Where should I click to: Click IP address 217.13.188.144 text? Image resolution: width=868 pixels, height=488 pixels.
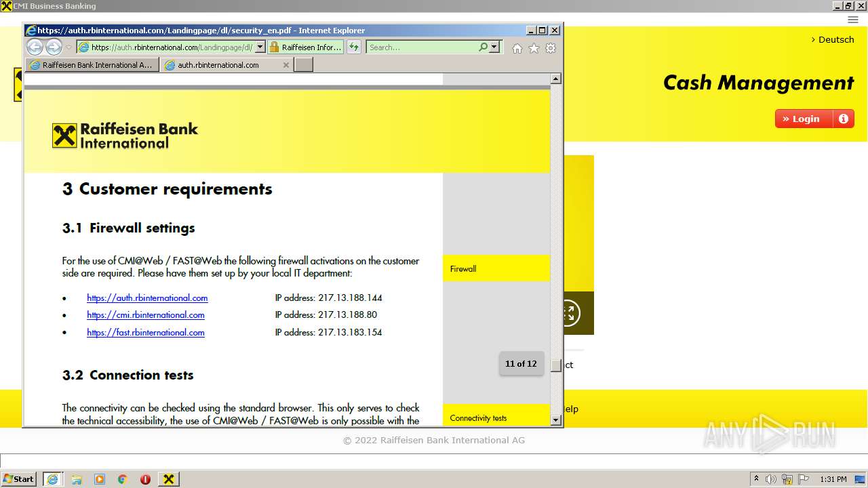tap(329, 298)
